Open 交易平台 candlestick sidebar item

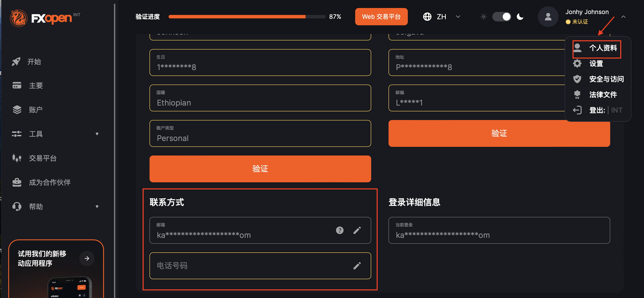[42, 158]
